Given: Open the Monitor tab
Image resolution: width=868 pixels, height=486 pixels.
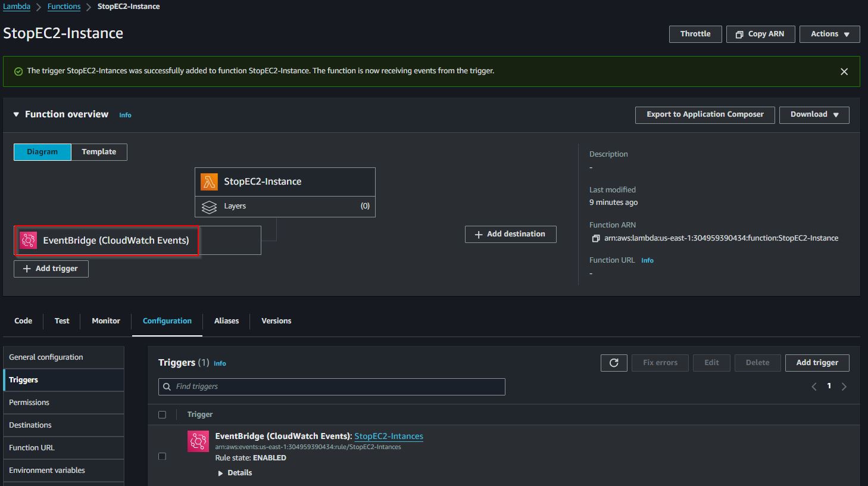Looking at the screenshot, I should (x=106, y=321).
